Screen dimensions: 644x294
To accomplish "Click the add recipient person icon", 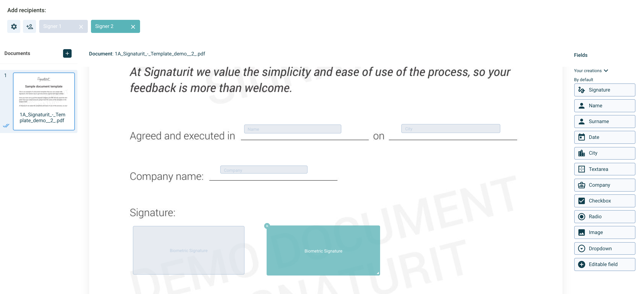I will (x=29, y=26).
